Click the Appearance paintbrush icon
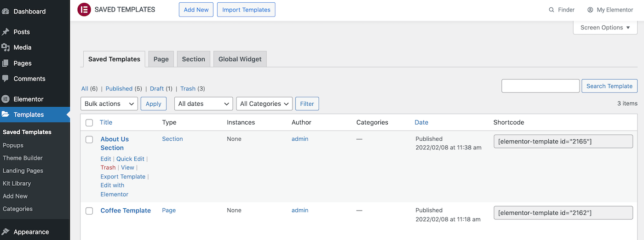Image resolution: width=644 pixels, height=240 pixels. point(6,232)
